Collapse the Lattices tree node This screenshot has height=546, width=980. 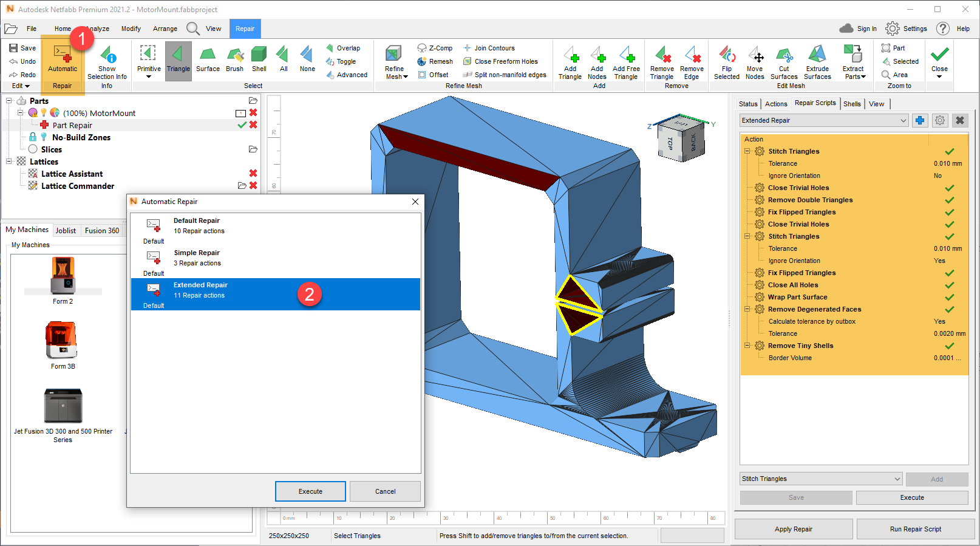[x=9, y=162]
